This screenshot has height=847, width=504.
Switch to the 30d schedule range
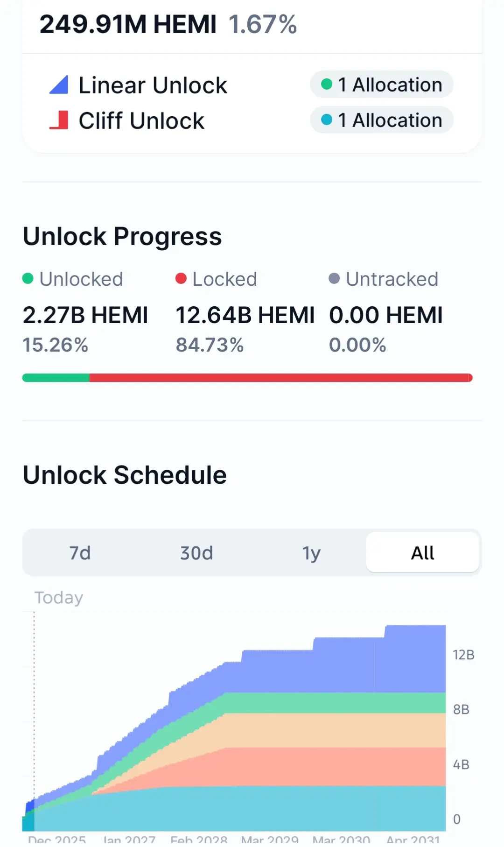coord(196,553)
